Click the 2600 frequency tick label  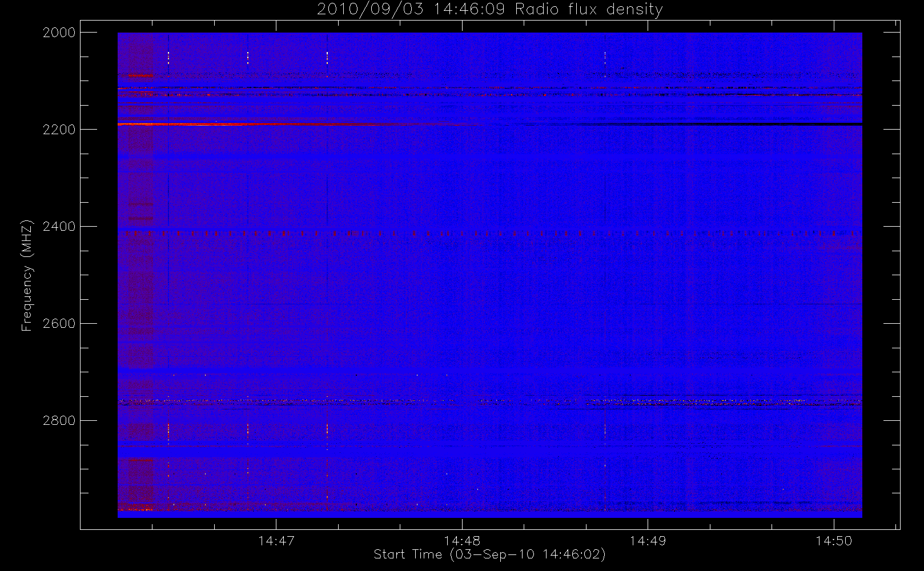(x=59, y=324)
